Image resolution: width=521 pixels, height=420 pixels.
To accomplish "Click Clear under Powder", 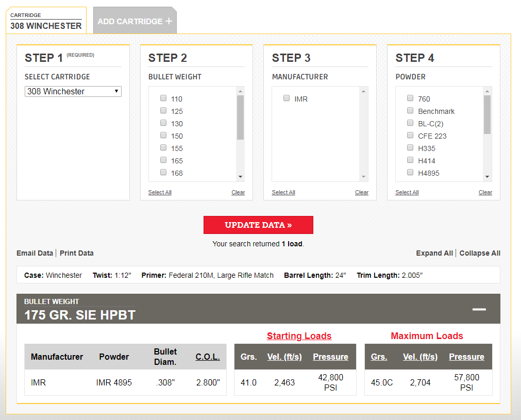I will (x=485, y=192).
